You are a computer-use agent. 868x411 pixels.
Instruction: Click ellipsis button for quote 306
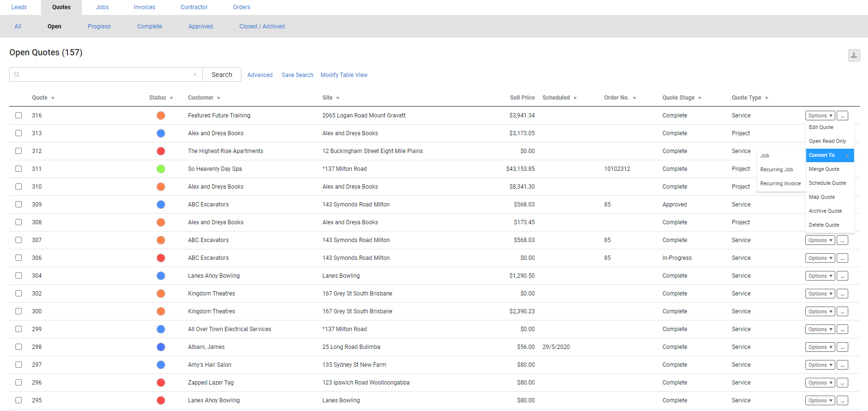(x=842, y=258)
